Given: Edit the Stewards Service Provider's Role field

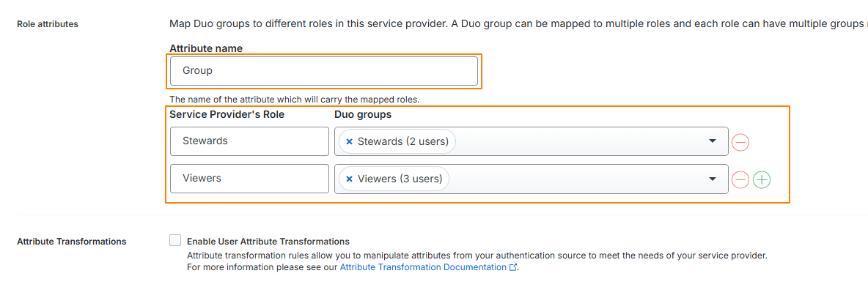Looking at the screenshot, I should click(x=250, y=141).
